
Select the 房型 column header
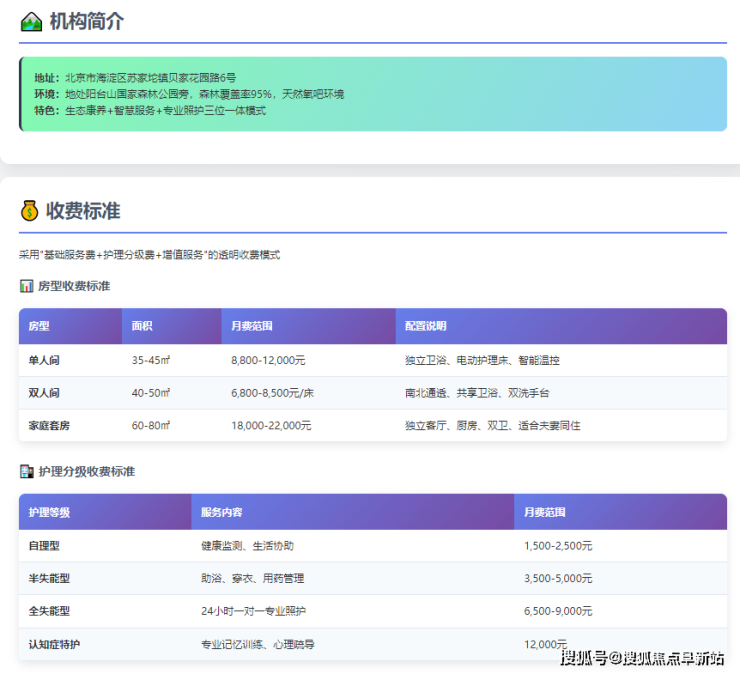coord(39,326)
